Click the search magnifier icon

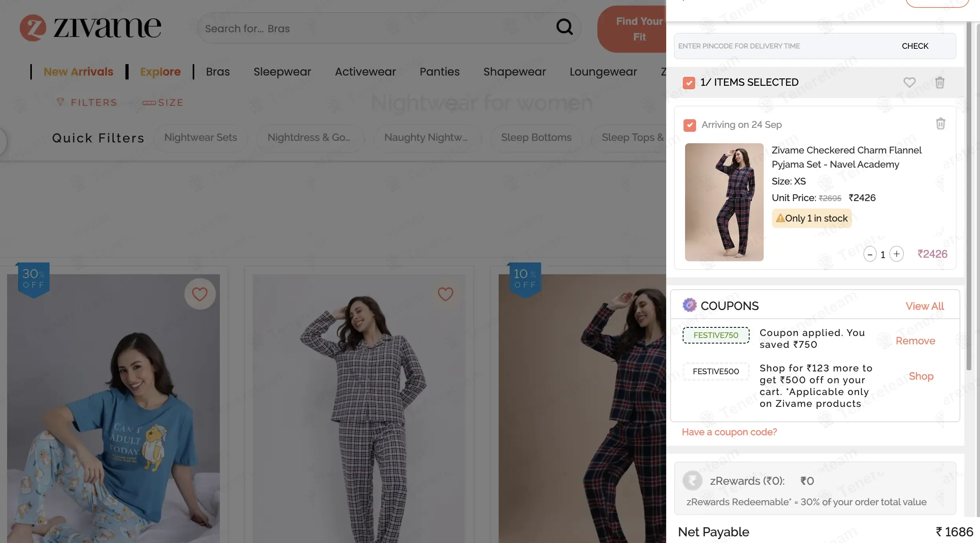point(564,27)
